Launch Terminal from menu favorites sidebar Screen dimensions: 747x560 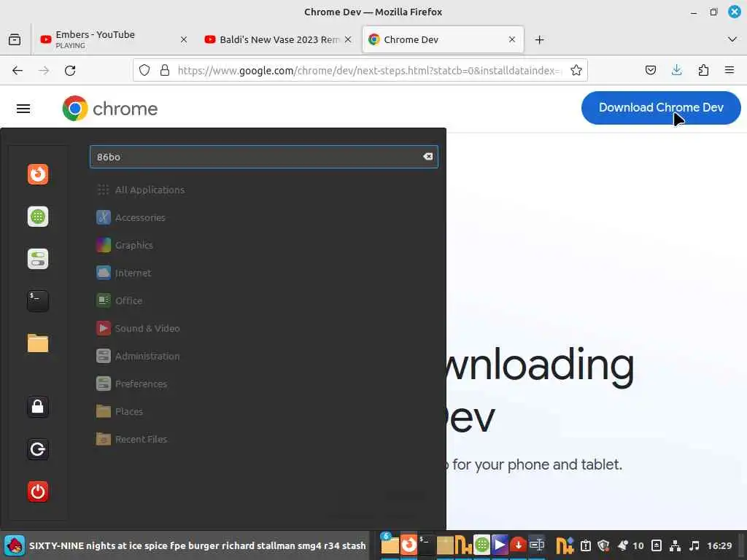pos(38,301)
